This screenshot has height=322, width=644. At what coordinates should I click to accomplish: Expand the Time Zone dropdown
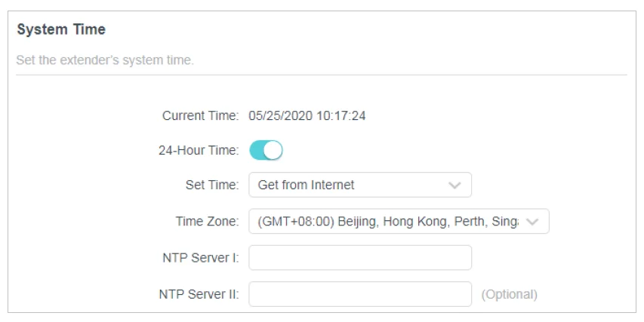[398, 222]
